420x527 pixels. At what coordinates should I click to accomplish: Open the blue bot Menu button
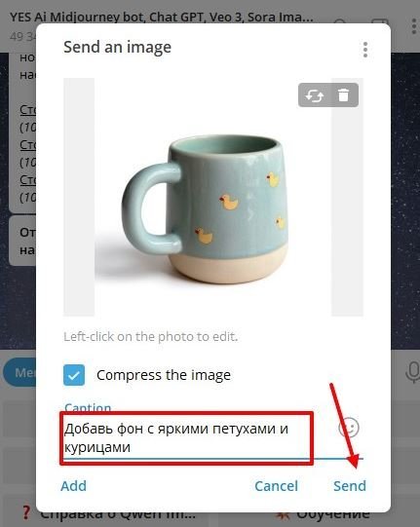click(19, 373)
